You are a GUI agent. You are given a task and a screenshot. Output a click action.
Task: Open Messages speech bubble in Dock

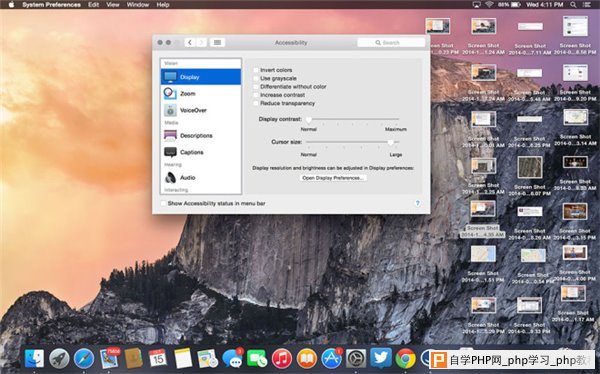pos(232,358)
